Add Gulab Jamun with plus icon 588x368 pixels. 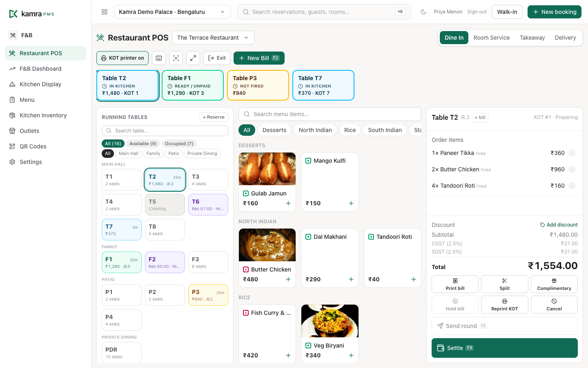[x=288, y=203]
